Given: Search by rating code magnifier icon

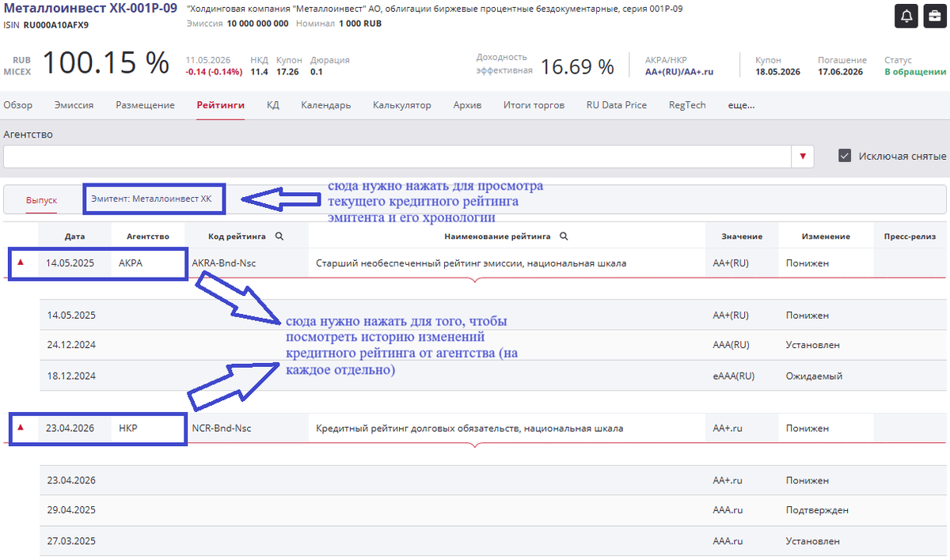Looking at the screenshot, I should [x=279, y=236].
